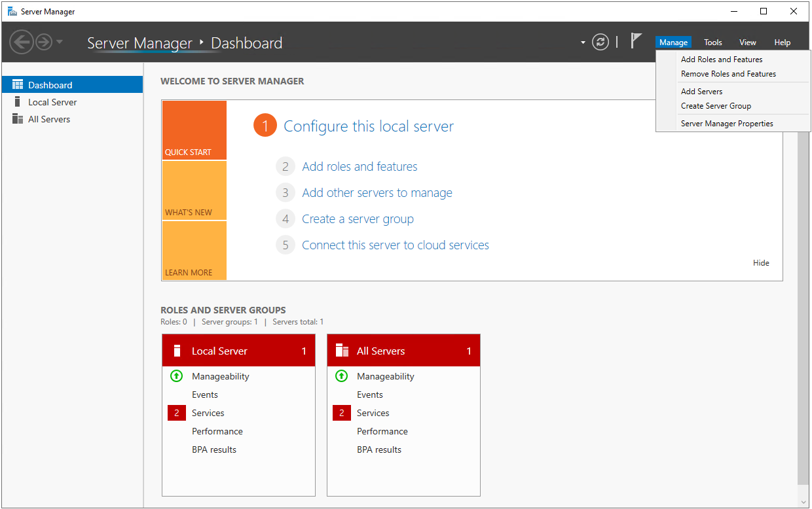Click red Services alert badge in Local Server
The image size is (812, 509).
coord(177,413)
